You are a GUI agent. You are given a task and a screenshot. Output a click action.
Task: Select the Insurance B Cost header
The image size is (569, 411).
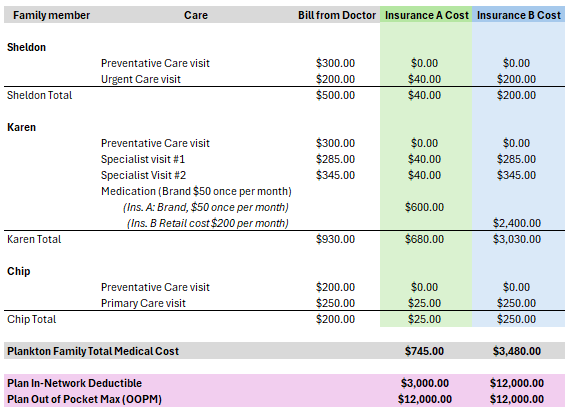click(x=519, y=15)
